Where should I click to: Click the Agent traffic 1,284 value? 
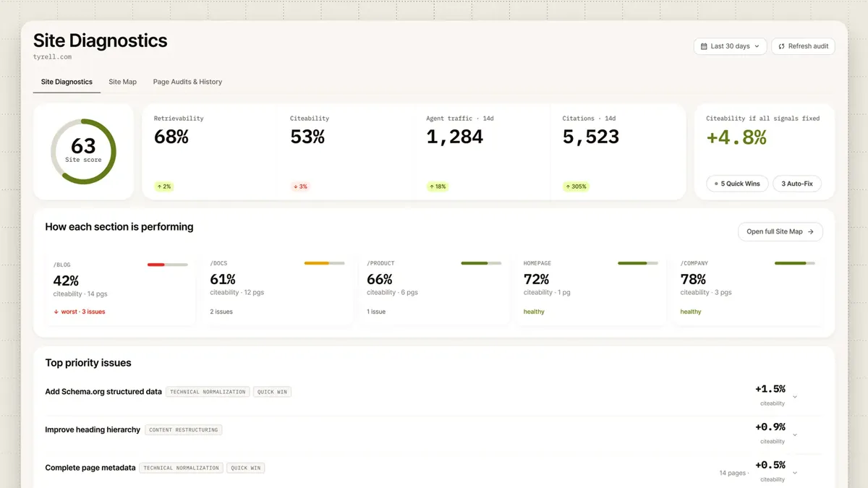pyautogui.click(x=454, y=137)
